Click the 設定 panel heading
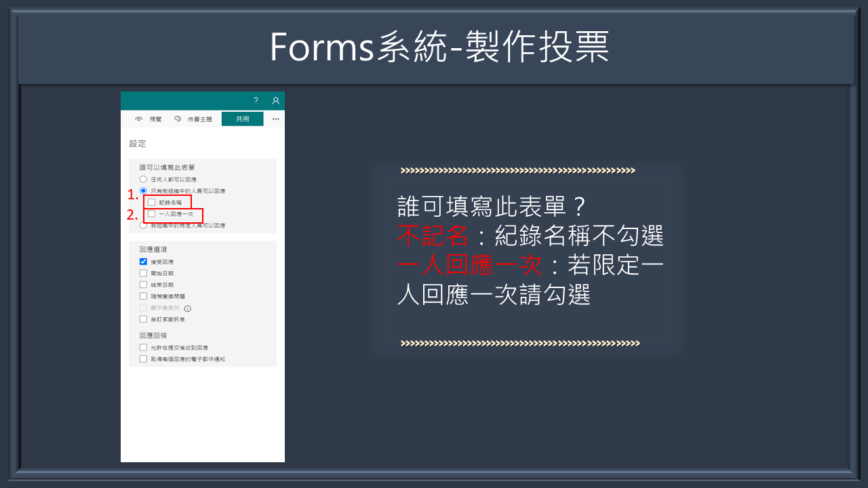 point(138,144)
